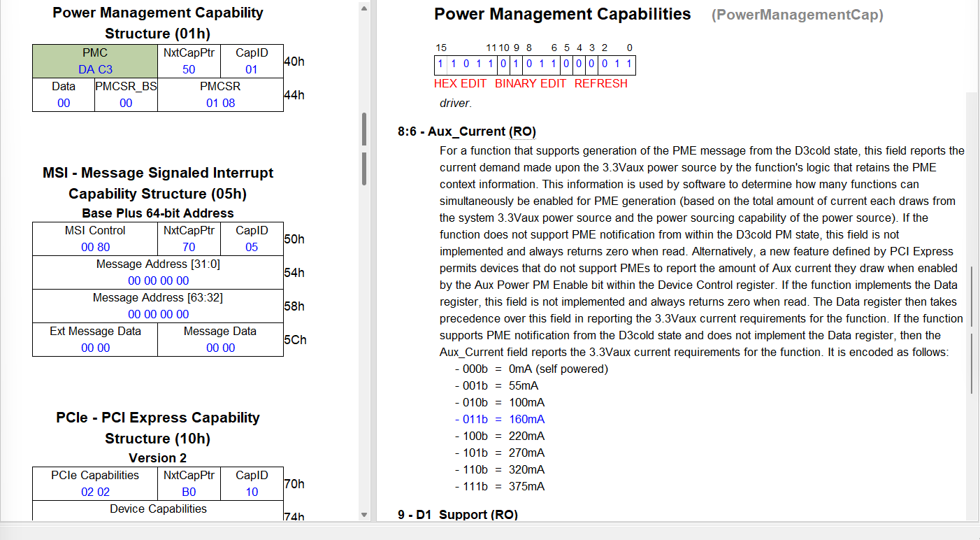
Task: Click the '010b = 100mA' encoding line
Action: pos(500,402)
